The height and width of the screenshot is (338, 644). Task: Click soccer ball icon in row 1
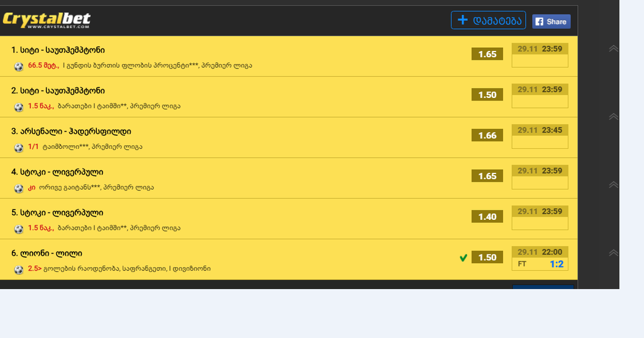point(18,67)
